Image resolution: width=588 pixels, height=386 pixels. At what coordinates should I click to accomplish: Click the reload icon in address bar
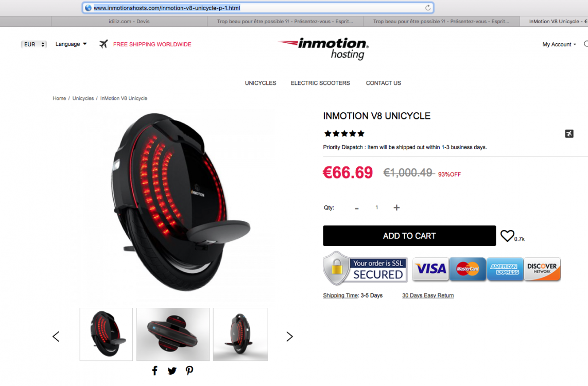tap(428, 8)
